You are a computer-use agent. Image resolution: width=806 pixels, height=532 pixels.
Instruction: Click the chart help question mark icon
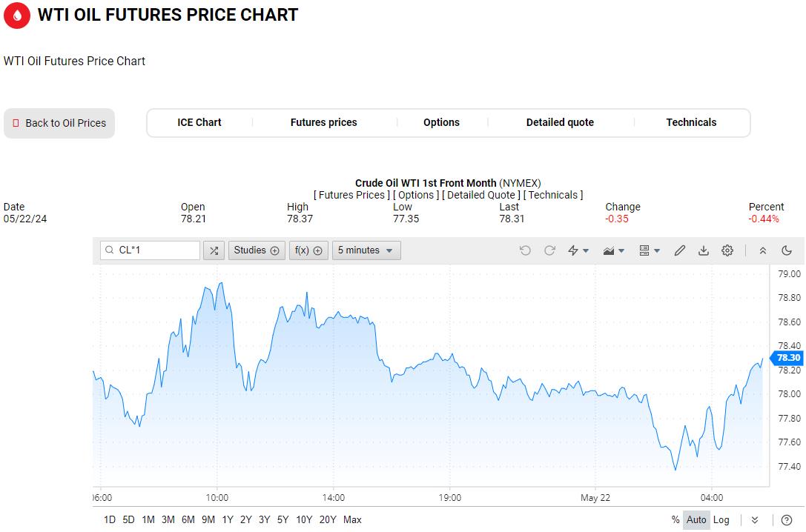pyautogui.click(x=786, y=520)
